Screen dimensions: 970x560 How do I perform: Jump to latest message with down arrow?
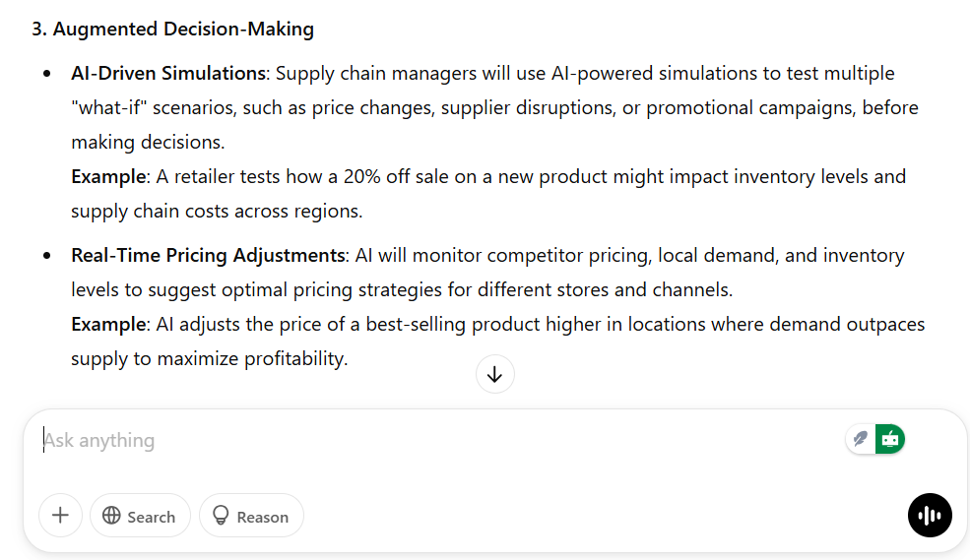495,375
